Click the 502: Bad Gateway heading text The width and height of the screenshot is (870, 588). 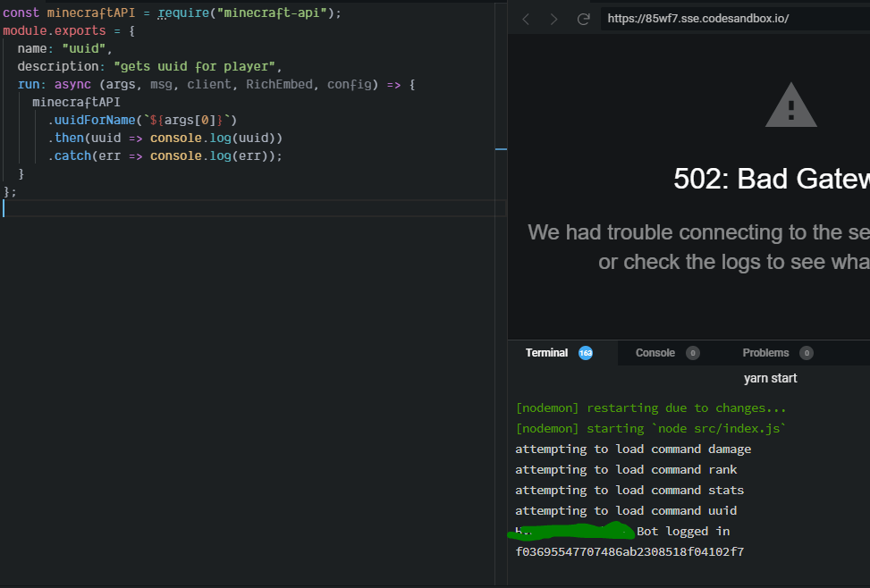[x=769, y=179]
